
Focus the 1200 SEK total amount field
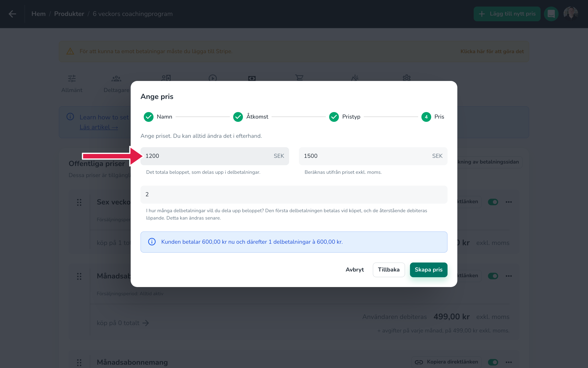pos(215,156)
